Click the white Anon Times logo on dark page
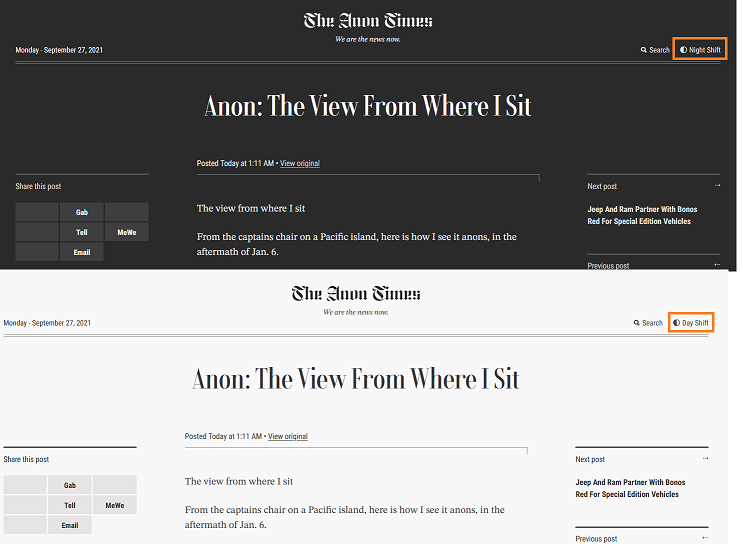This screenshot has width=743, height=544. coord(368,21)
